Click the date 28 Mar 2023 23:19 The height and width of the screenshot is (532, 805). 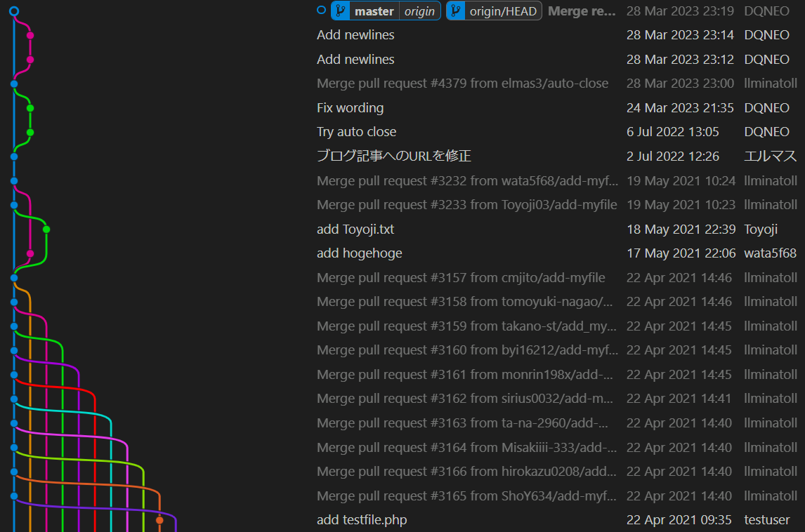tap(680, 11)
